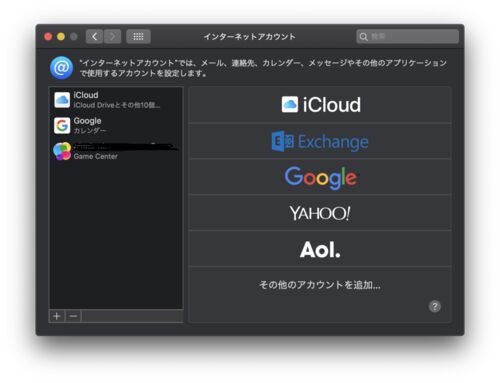Choose YAHOO! as account type
500x383 pixels.
point(320,213)
